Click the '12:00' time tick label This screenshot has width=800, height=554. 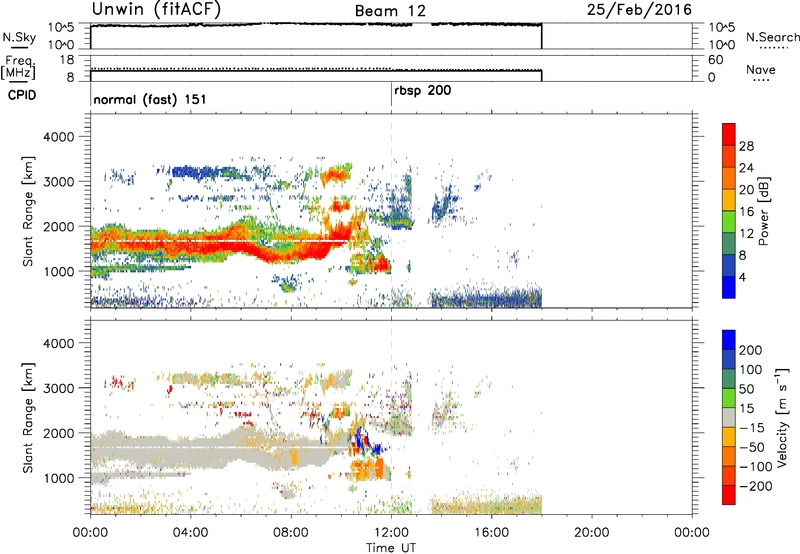coord(391,533)
